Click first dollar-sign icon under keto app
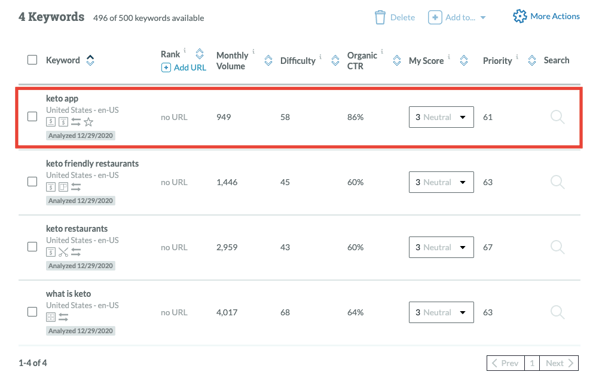This screenshot has width=602, height=381. coord(51,122)
